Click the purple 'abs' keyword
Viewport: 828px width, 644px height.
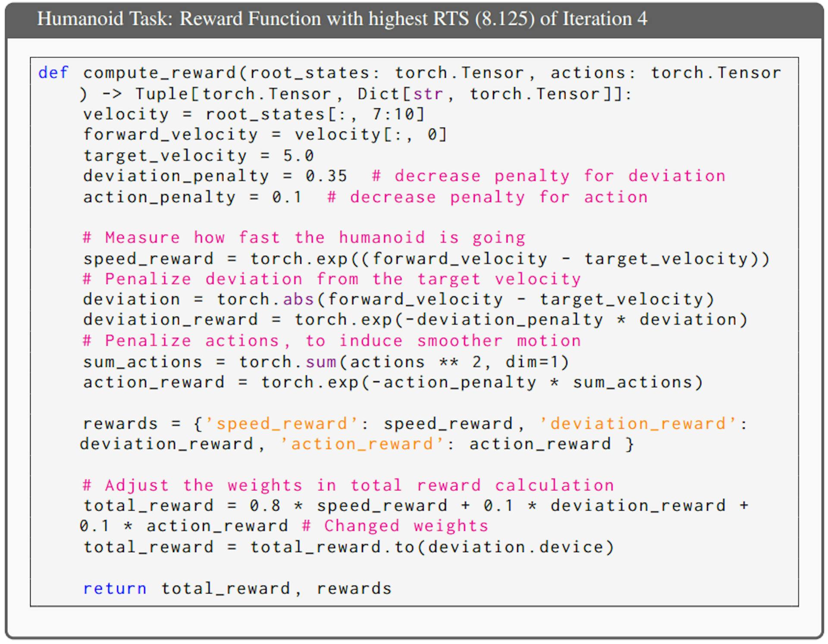[298, 299]
